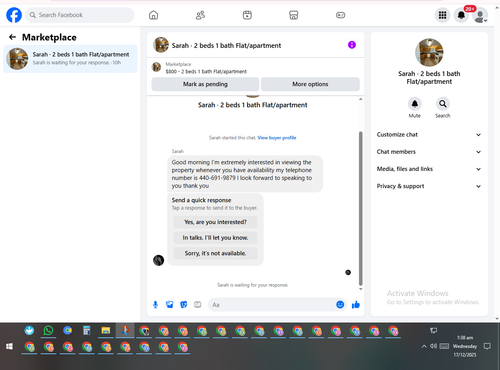Click Sarah's 'Good morning' message bubble

[245, 174]
